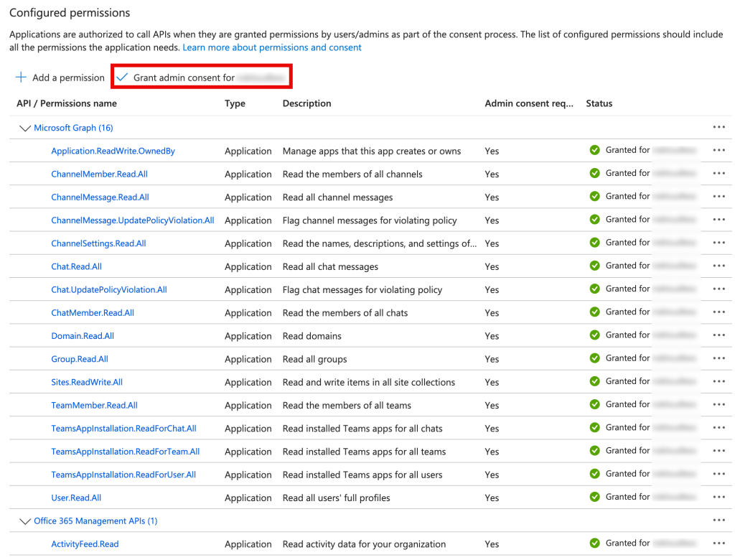Open the ChannelMessage.UpdatePolicyViolation.All permission
The width and height of the screenshot is (735, 560).
pyautogui.click(x=133, y=220)
